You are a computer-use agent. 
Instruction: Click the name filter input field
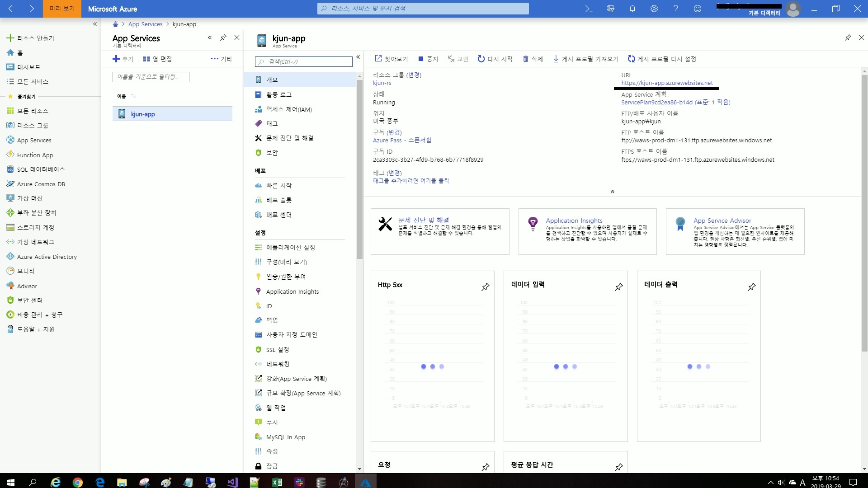point(151,77)
